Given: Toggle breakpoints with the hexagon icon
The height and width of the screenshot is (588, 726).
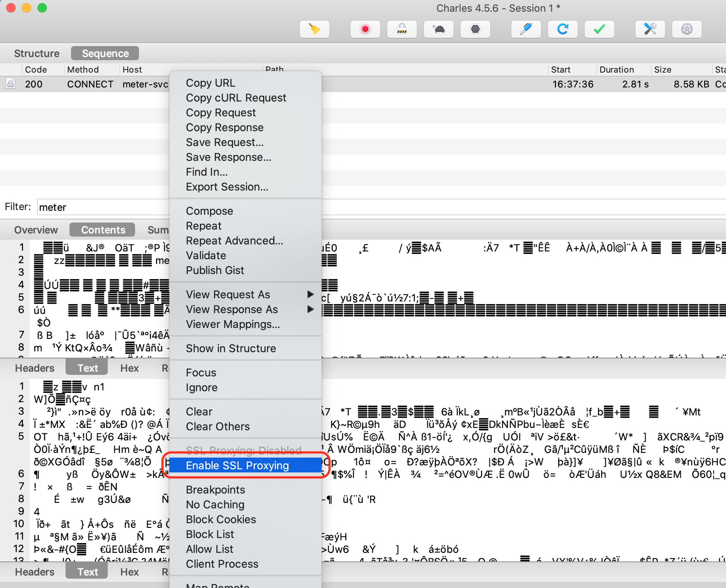Looking at the screenshot, I should (475, 29).
